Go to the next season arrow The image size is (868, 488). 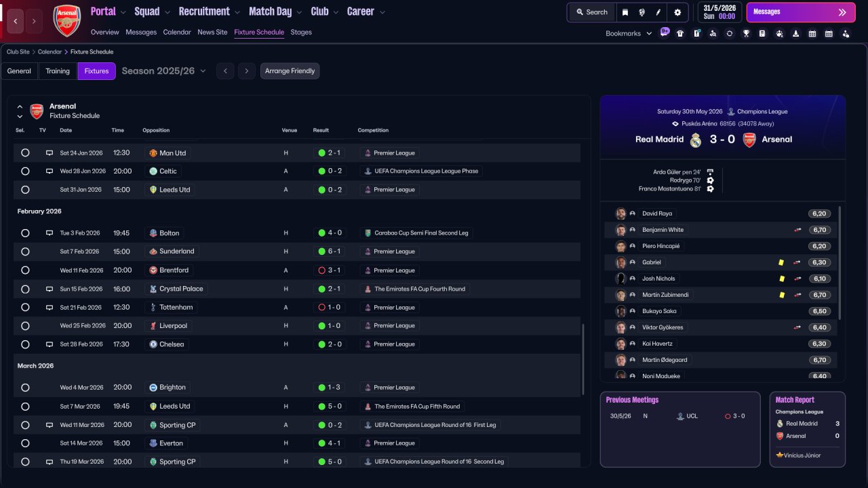point(247,71)
